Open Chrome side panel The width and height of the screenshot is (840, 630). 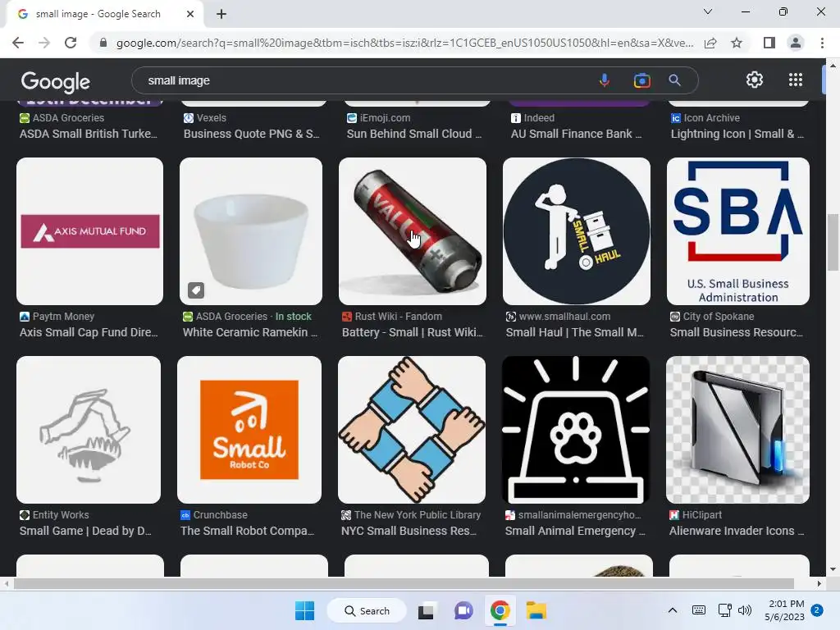point(769,43)
